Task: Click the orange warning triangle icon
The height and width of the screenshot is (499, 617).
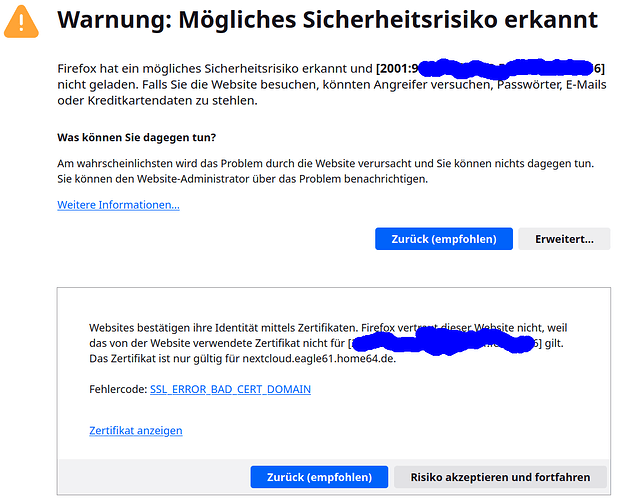Action: click(x=22, y=21)
